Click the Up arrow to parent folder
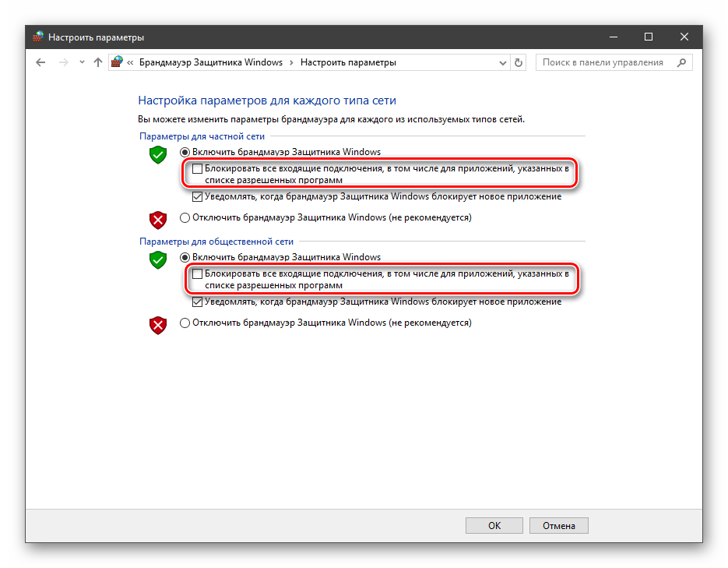The height and width of the screenshot is (568, 728). (97, 62)
